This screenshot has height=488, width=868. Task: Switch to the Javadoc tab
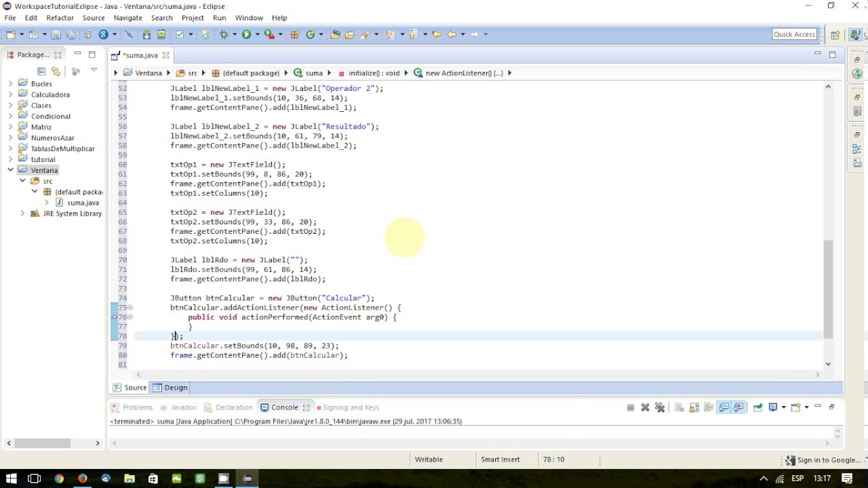pyautogui.click(x=178, y=407)
